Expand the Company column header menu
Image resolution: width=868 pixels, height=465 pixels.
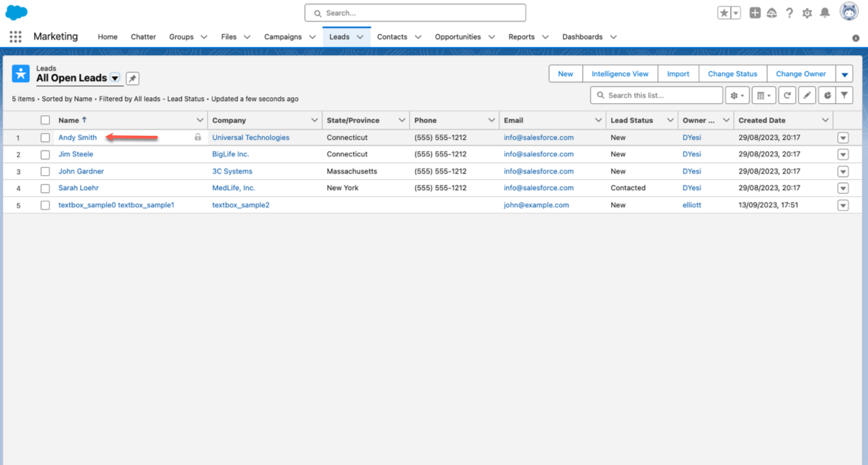[314, 120]
